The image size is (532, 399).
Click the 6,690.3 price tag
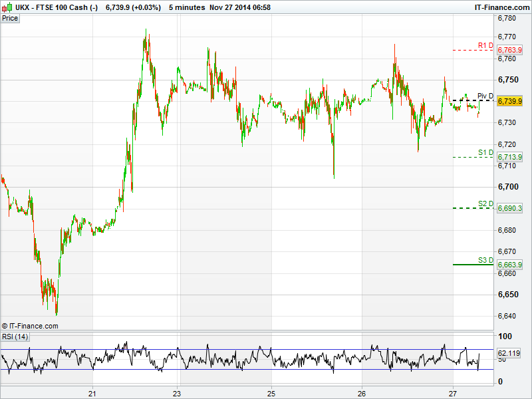(x=509, y=208)
